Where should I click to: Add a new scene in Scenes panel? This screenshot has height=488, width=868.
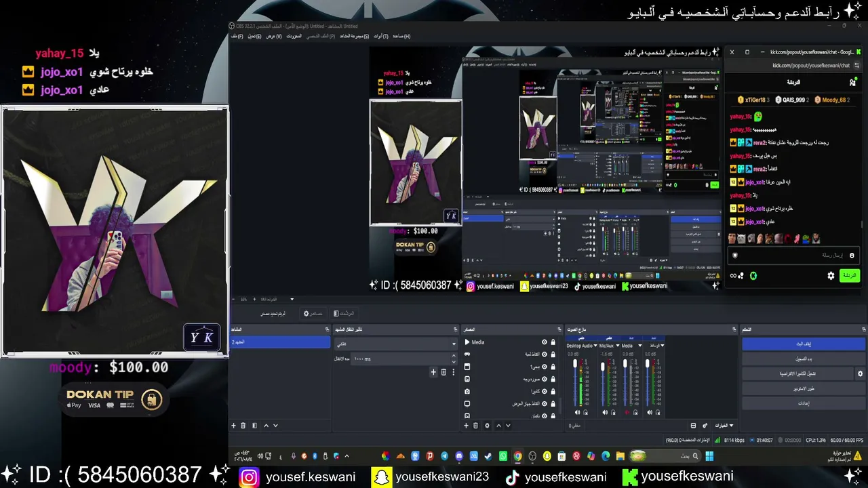(234, 426)
